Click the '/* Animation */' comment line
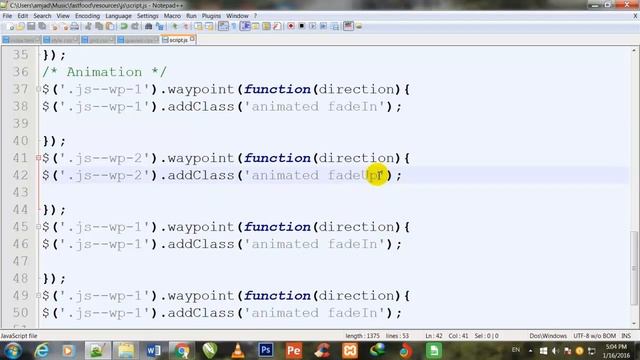 pyautogui.click(x=104, y=72)
